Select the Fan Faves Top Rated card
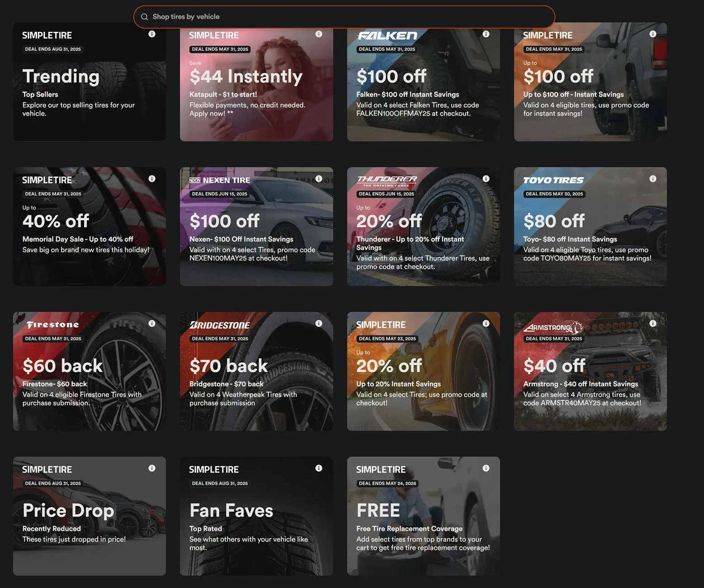Viewport: 704px width, 588px height. 257,516
